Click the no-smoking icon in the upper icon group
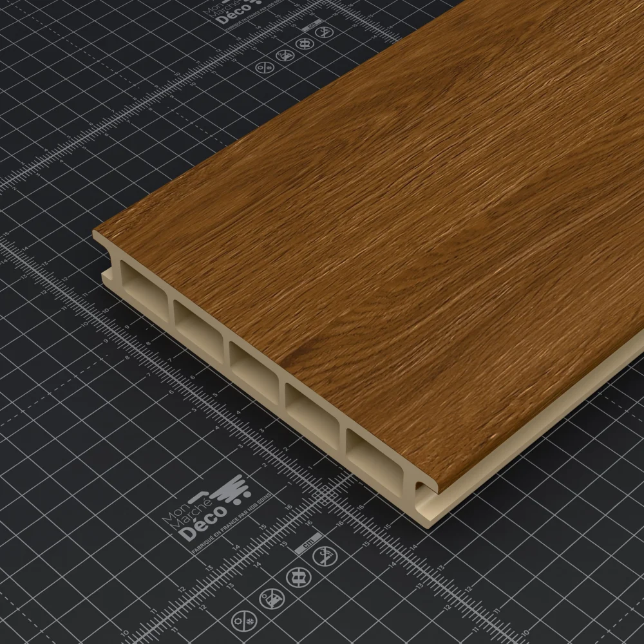This screenshot has width=644, height=644. (x=326, y=32)
